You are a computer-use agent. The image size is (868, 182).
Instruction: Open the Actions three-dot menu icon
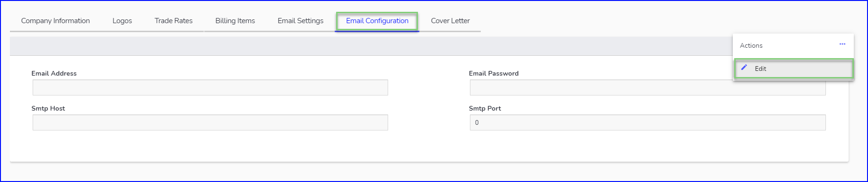point(842,44)
